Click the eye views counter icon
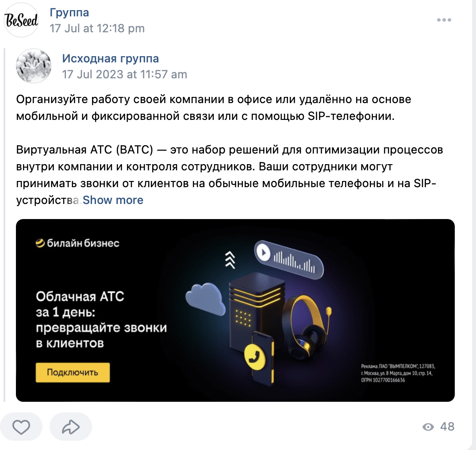 coord(428,427)
